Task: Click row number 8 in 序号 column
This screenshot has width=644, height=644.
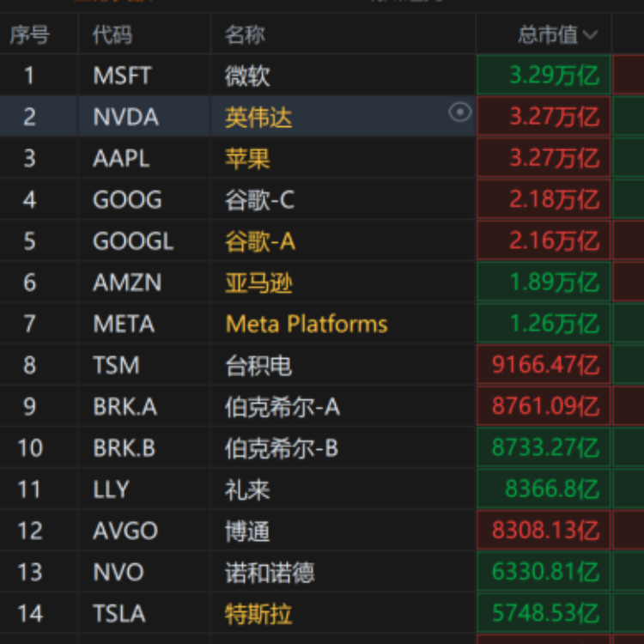Action: point(29,365)
